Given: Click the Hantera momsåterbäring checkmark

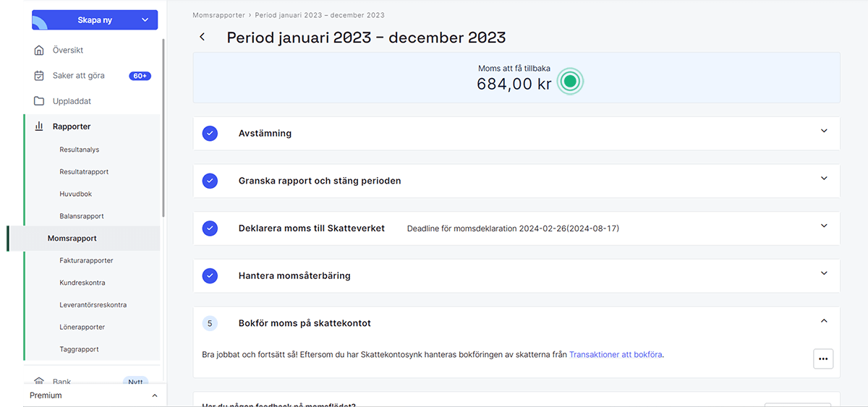Looking at the screenshot, I should click(x=210, y=275).
